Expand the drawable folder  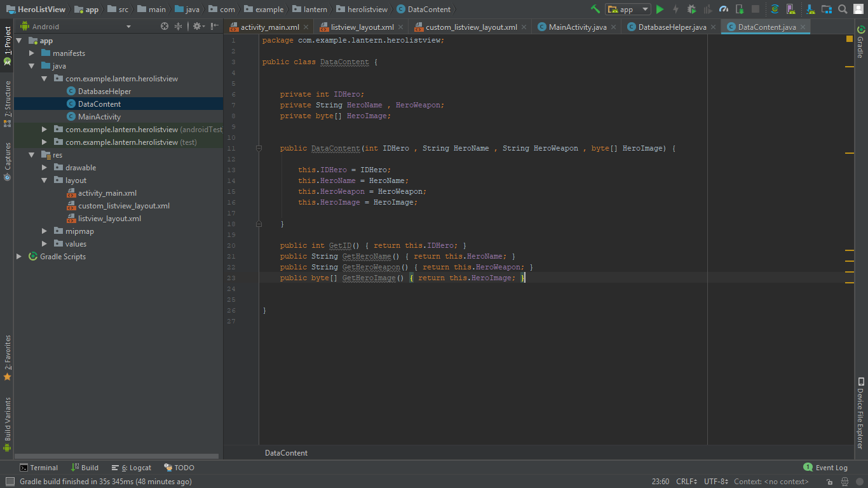44,168
